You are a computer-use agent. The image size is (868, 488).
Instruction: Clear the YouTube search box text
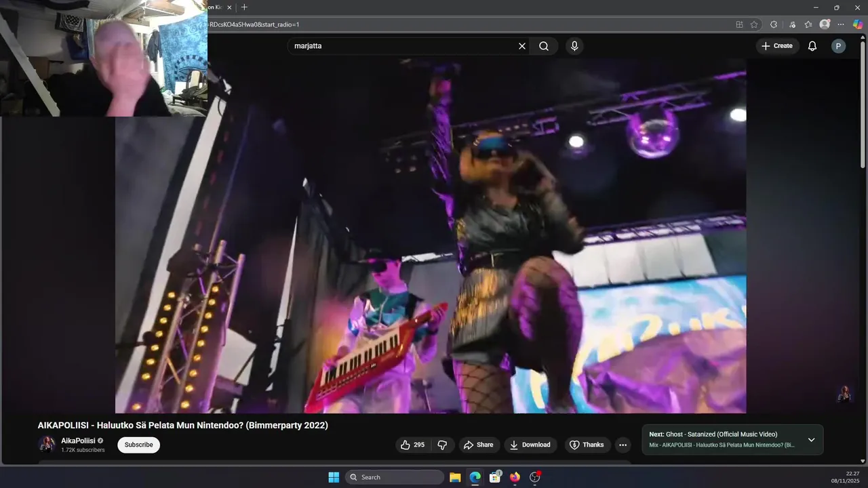522,46
